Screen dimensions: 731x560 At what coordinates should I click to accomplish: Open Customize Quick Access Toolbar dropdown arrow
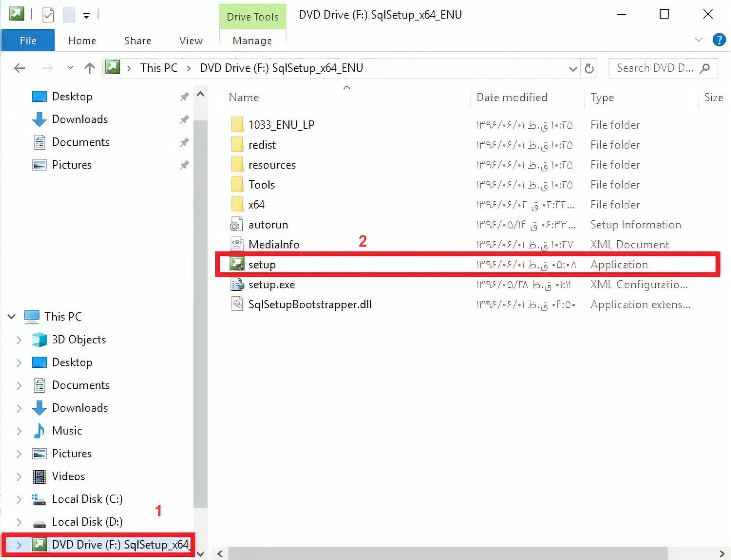(86, 15)
